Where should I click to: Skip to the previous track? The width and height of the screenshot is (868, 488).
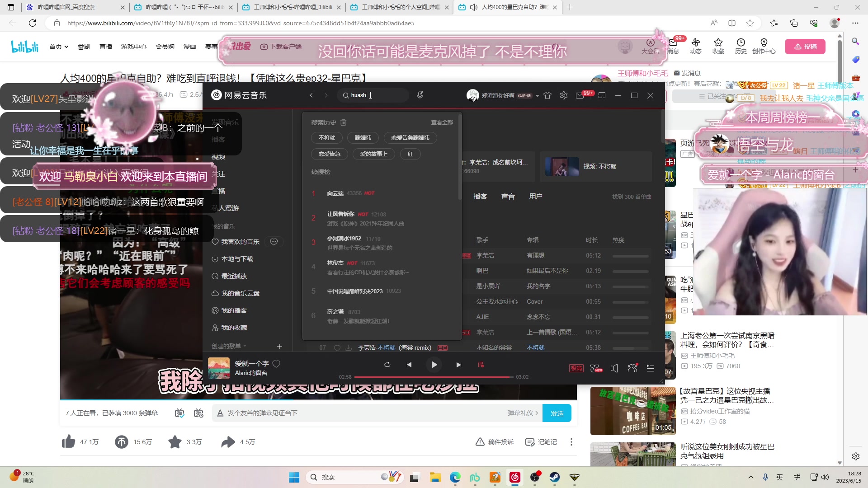409,365
